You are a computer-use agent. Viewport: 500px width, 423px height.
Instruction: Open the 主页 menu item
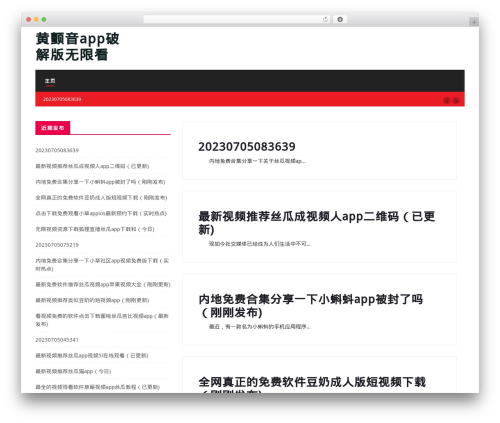[x=50, y=81]
